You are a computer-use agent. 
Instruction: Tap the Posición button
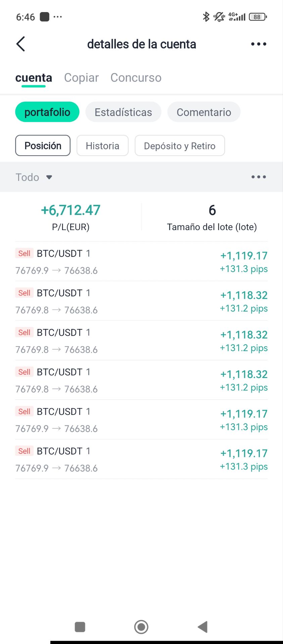pyautogui.click(x=43, y=146)
